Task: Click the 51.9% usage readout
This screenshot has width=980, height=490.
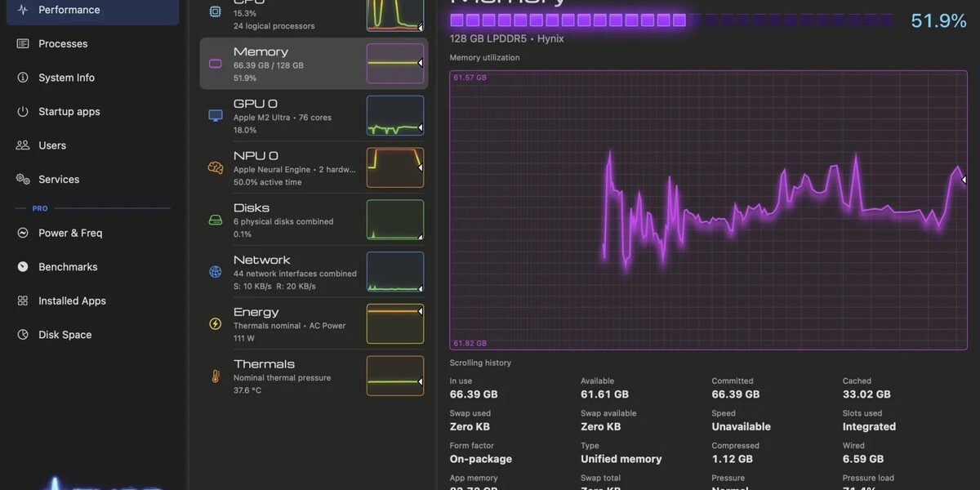Action: [x=938, y=21]
